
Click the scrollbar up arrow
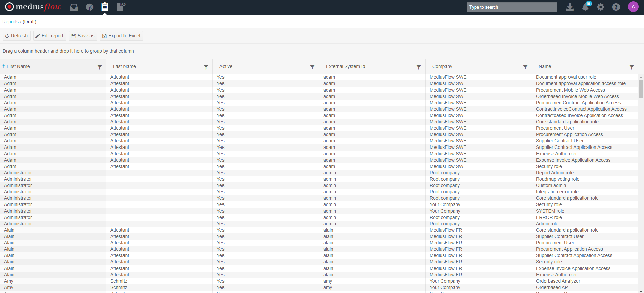tap(641, 77)
